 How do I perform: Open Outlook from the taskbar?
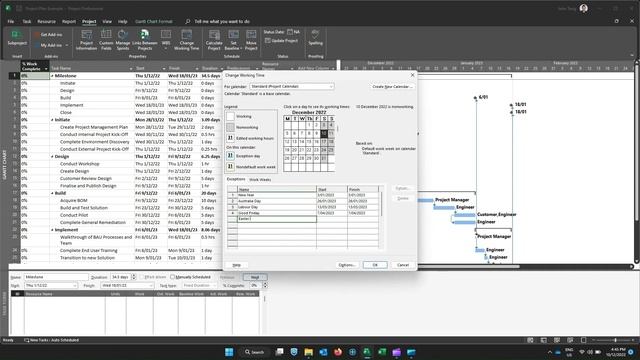[323, 352]
